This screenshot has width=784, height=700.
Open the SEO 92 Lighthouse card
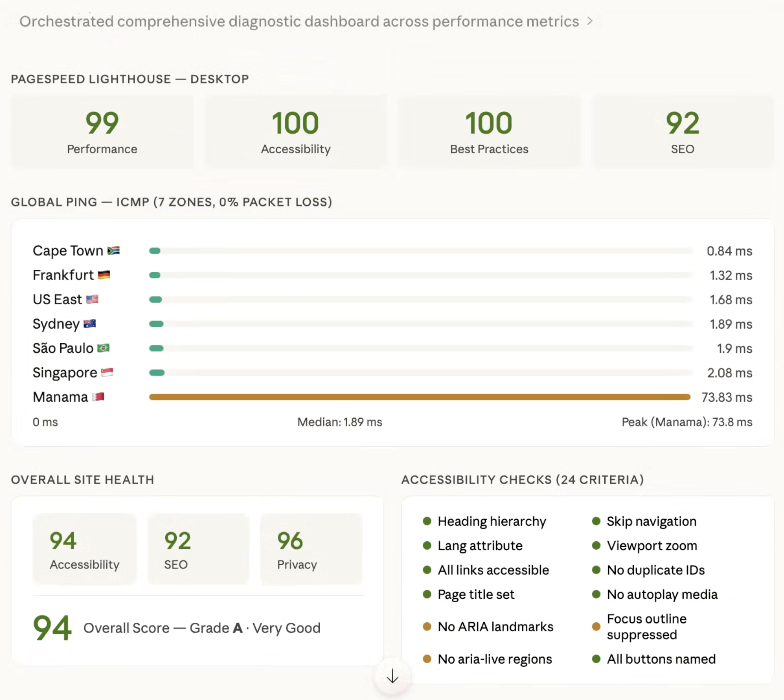(682, 131)
